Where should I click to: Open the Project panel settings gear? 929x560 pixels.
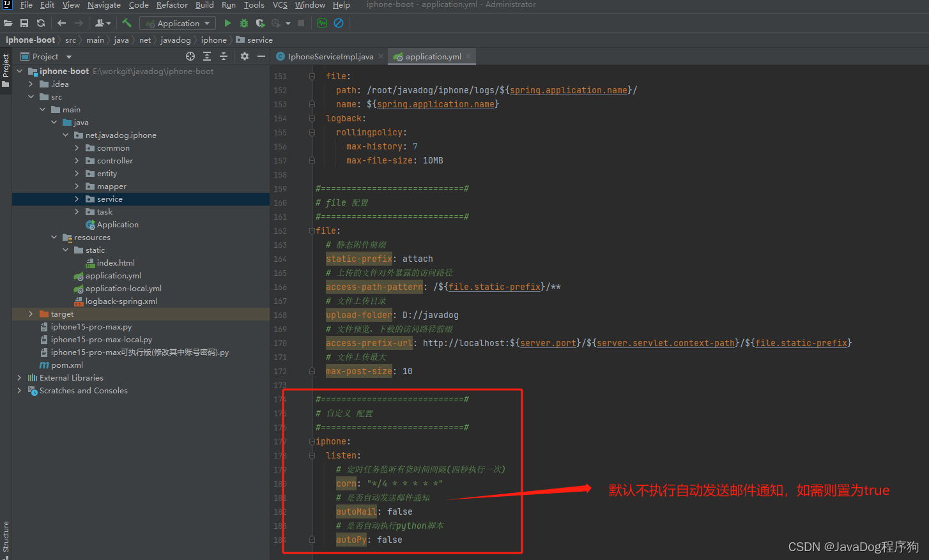point(245,56)
